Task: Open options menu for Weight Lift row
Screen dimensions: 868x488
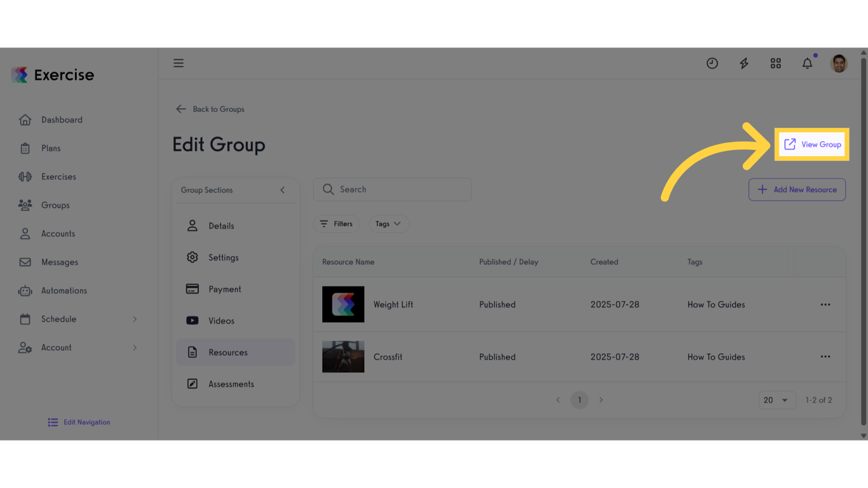Action: pos(825,304)
